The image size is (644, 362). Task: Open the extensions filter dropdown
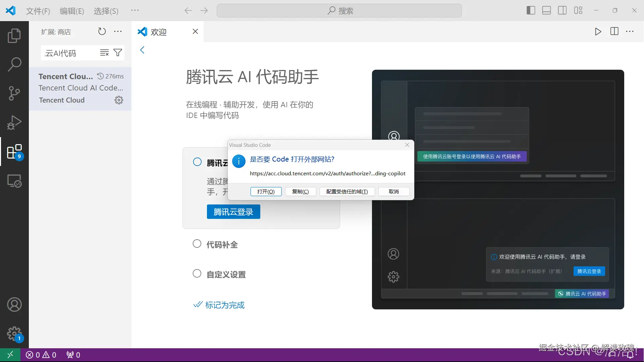(117, 53)
